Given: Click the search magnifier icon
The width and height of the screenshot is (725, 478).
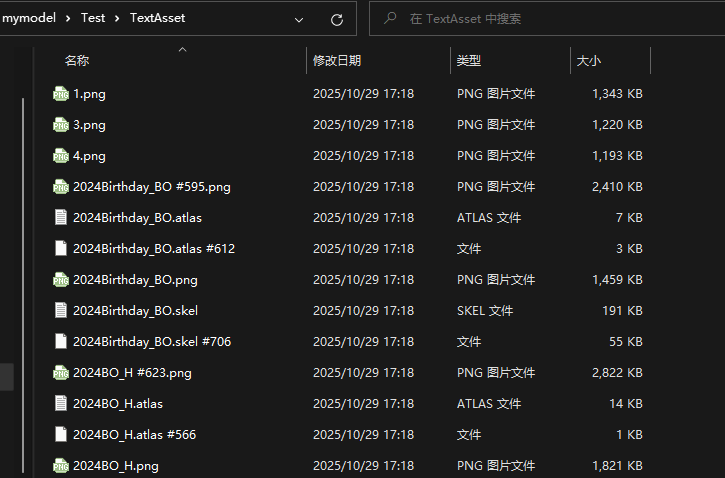Looking at the screenshot, I should tap(389, 19).
